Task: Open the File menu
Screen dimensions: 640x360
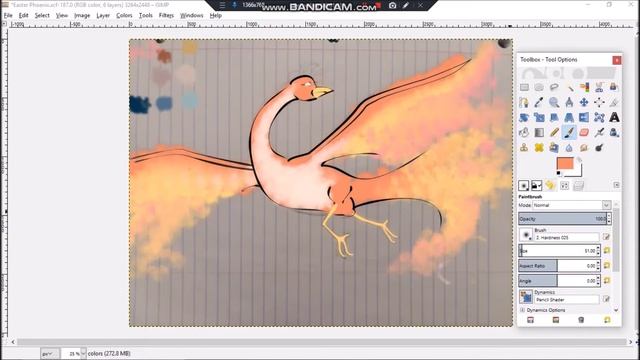Action: (8, 16)
